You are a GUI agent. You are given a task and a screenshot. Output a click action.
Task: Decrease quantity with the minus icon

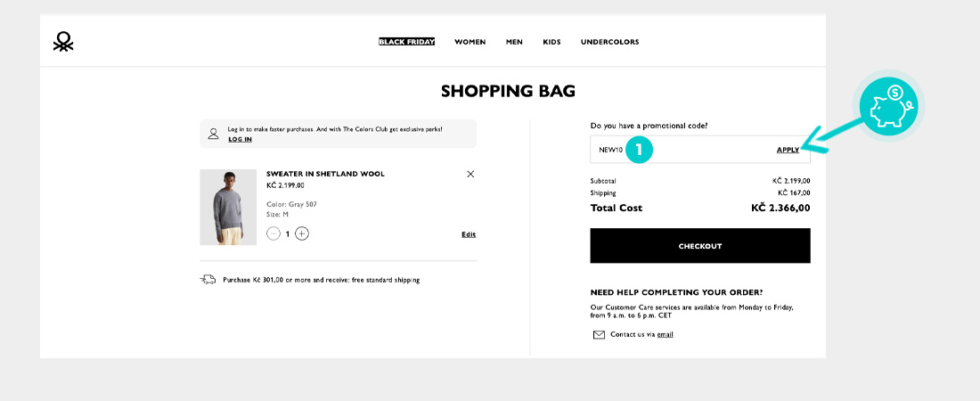274,233
